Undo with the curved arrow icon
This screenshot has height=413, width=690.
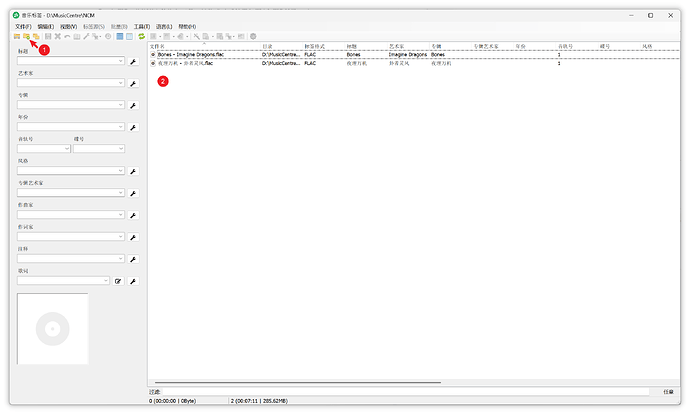click(67, 37)
